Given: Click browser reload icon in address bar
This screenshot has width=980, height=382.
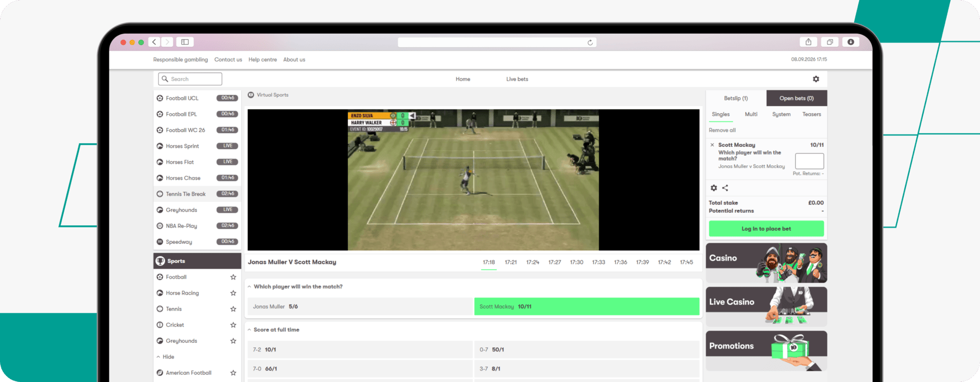Looking at the screenshot, I should click(x=590, y=42).
